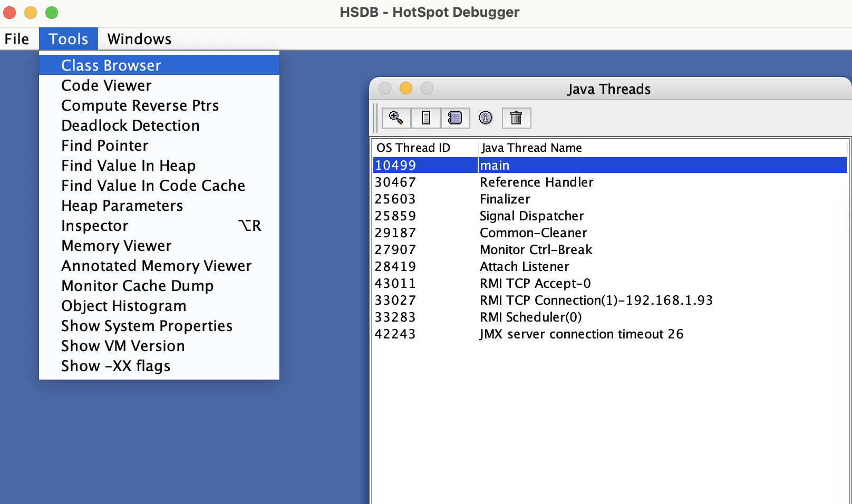This screenshot has height=504, width=852.
Task: Open the File menu
Action: tap(17, 39)
